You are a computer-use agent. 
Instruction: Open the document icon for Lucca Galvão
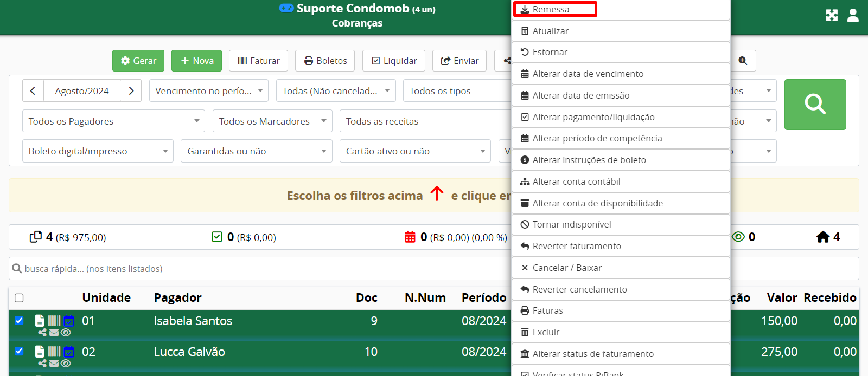pyautogui.click(x=40, y=352)
